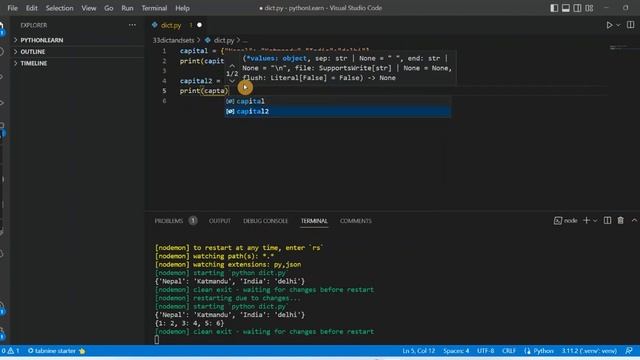
Task: Open the Help menu
Action: point(182,8)
